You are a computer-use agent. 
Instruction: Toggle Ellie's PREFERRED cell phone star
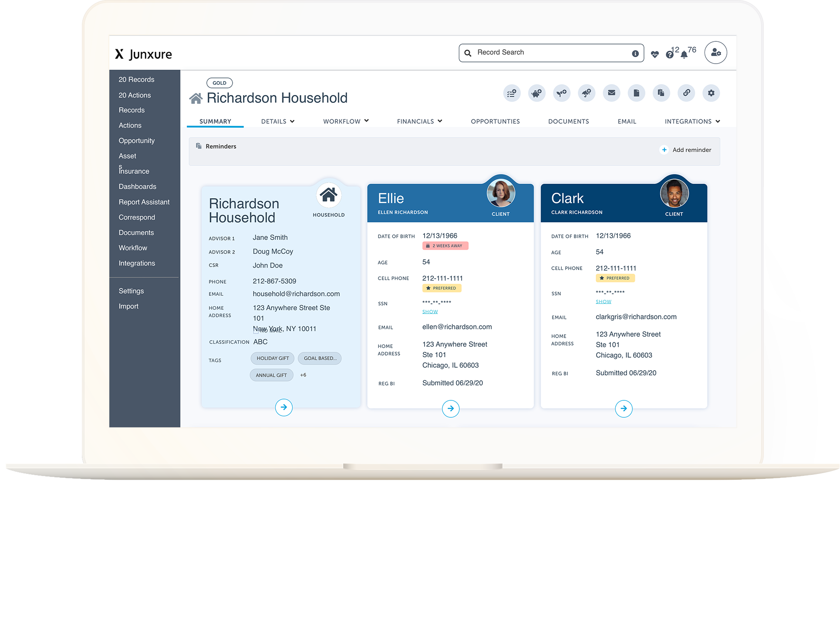[428, 288]
